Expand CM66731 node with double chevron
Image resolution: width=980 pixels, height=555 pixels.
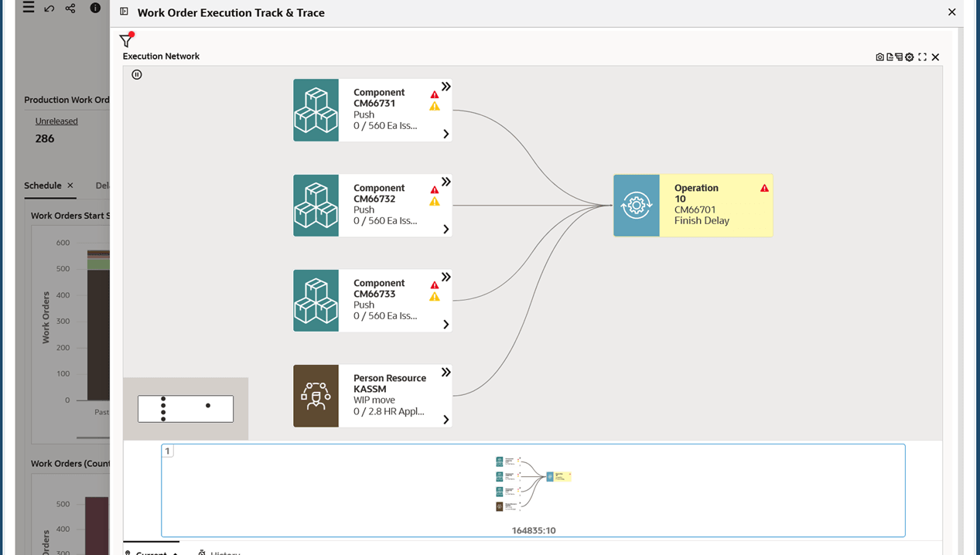click(x=446, y=87)
